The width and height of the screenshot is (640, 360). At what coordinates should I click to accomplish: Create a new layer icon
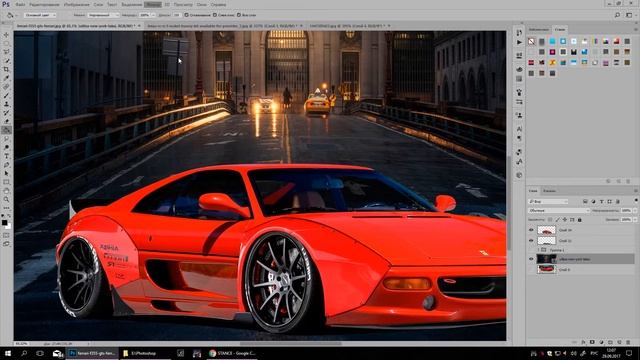pos(619,342)
